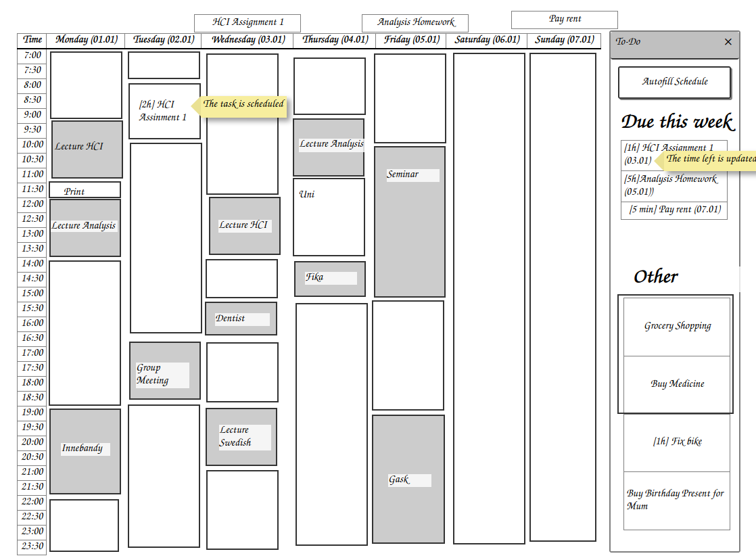Image resolution: width=756 pixels, height=558 pixels.
Task: Select the scheduled HCI Assignment block on Tuesday
Action: [x=164, y=112]
